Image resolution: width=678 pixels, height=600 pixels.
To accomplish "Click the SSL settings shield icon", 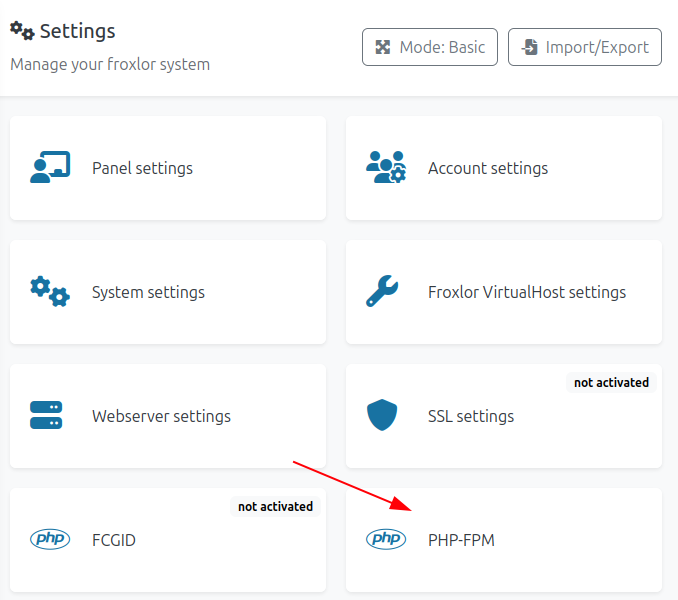I will 383,415.
